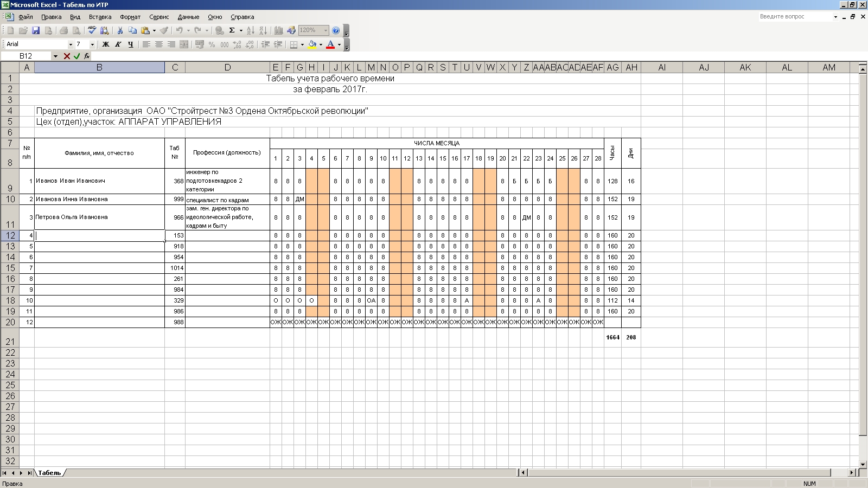Sort descending with the Я-A icon
Viewport: 868px width, 488px height.
263,30
